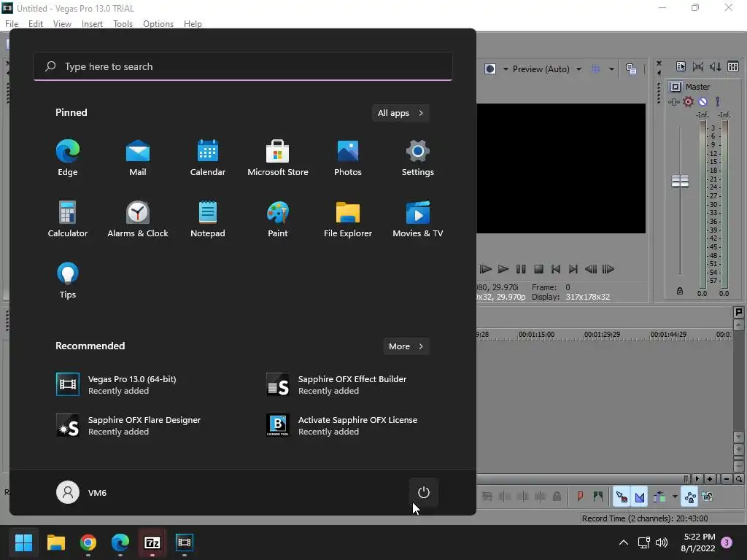Click the Stop transport button
Screen dimensions: 747x560
(x=539, y=269)
